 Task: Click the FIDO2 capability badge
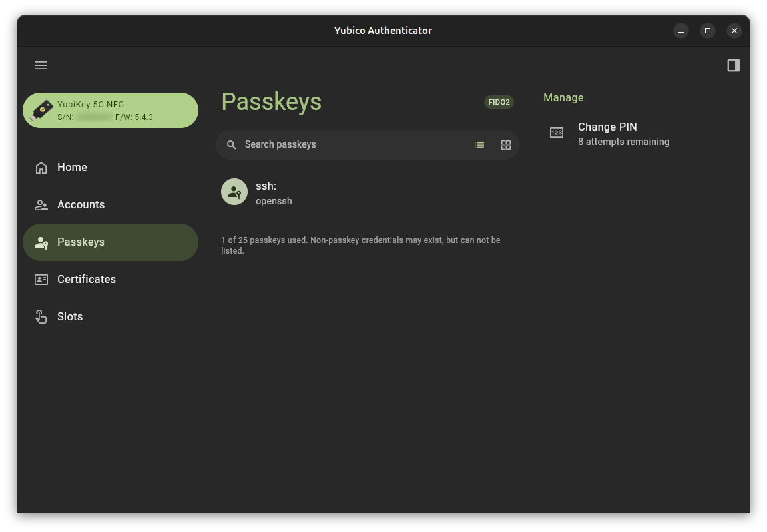(499, 102)
